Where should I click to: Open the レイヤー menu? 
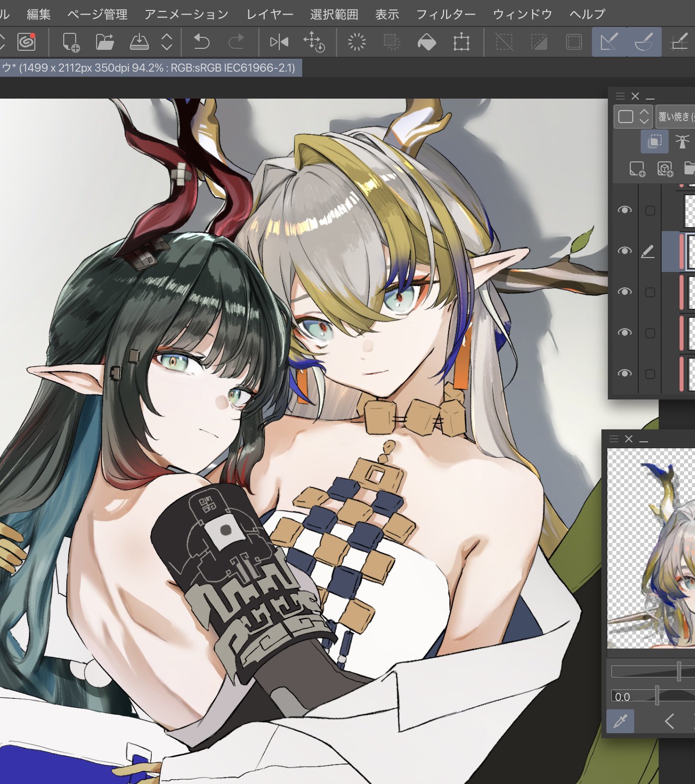270,14
